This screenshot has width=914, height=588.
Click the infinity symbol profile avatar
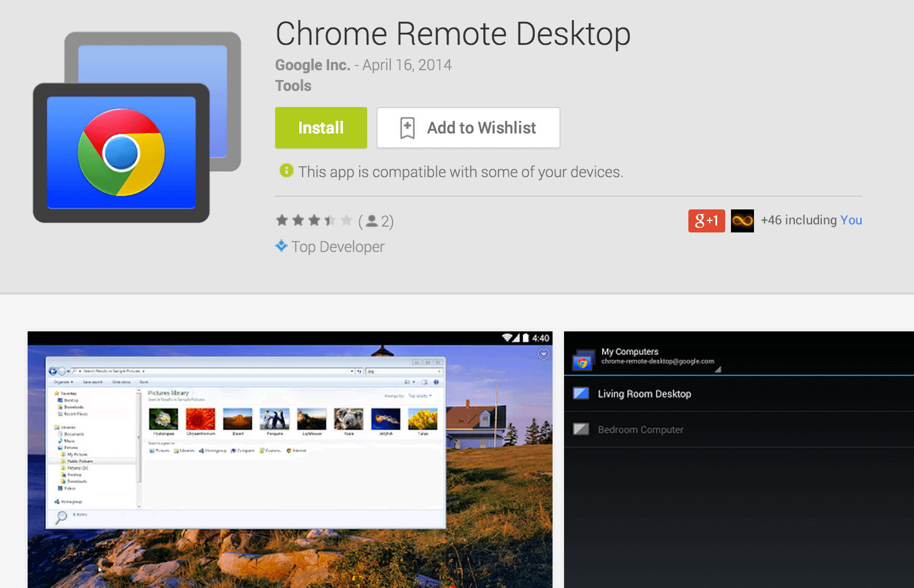click(x=742, y=221)
